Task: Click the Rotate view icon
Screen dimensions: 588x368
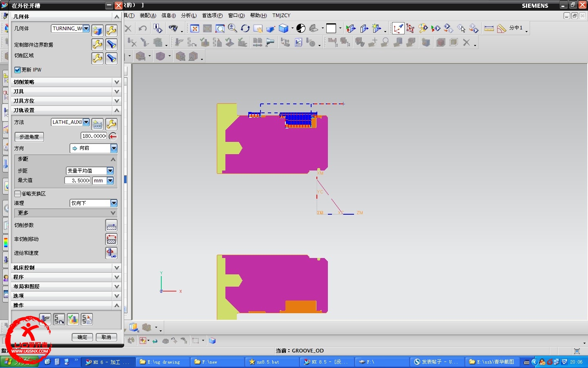Action: coord(245,28)
